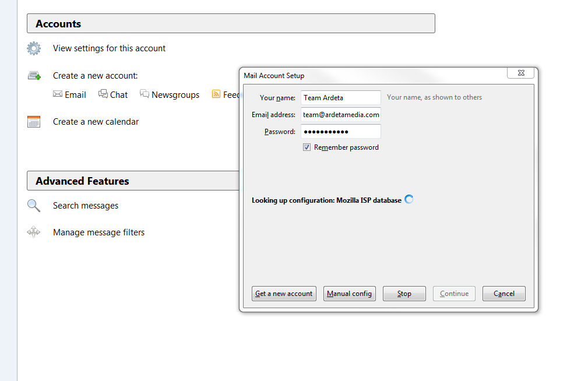The width and height of the screenshot is (588, 381).
Task: Click the orange RSS Feeds icon
Action: tap(216, 94)
